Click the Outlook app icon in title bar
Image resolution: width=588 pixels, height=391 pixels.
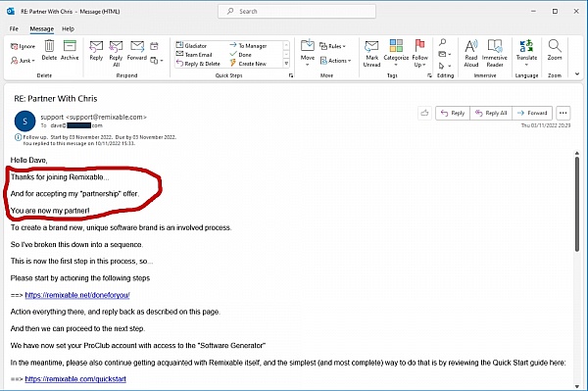[11, 11]
